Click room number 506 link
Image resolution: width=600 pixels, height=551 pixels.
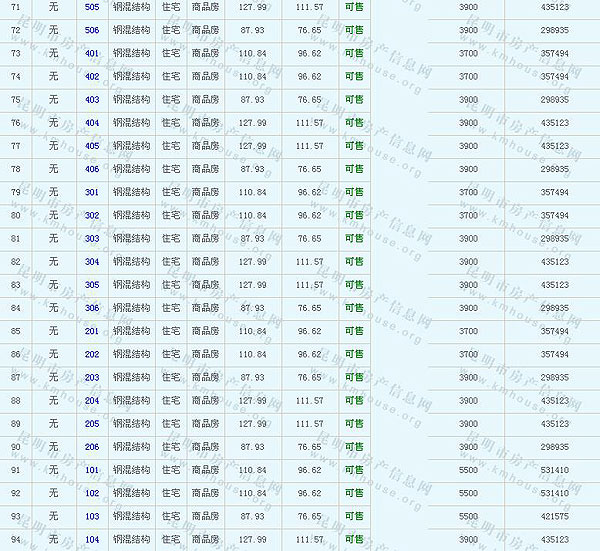tap(92, 30)
